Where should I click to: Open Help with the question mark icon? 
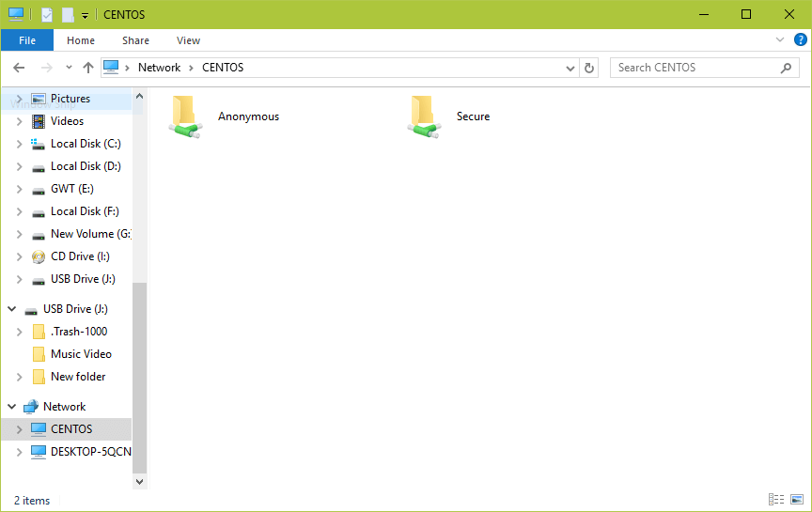point(800,39)
